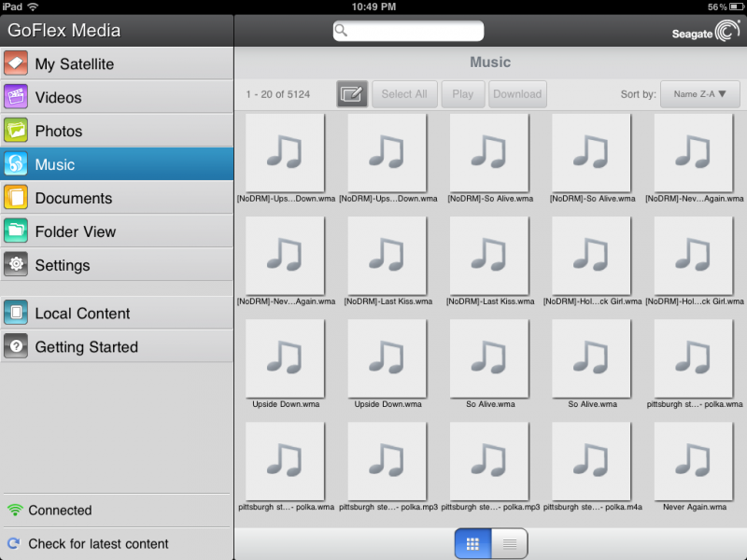Click the refresh icon beside Check for latest content

click(14, 543)
